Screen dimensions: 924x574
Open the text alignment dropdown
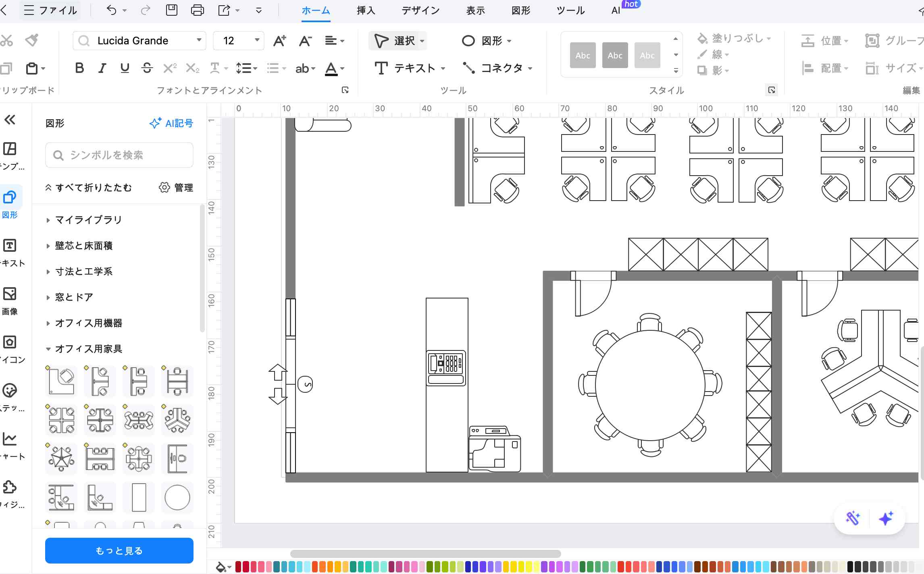tap(335, 41)
